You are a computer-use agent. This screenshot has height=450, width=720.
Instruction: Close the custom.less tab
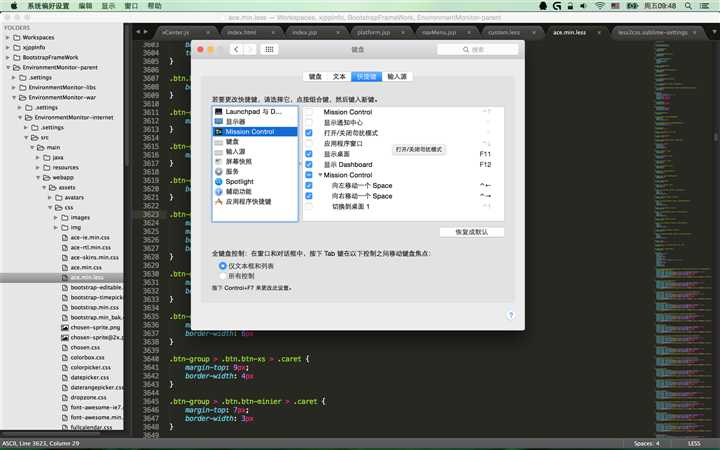[534, 33]
